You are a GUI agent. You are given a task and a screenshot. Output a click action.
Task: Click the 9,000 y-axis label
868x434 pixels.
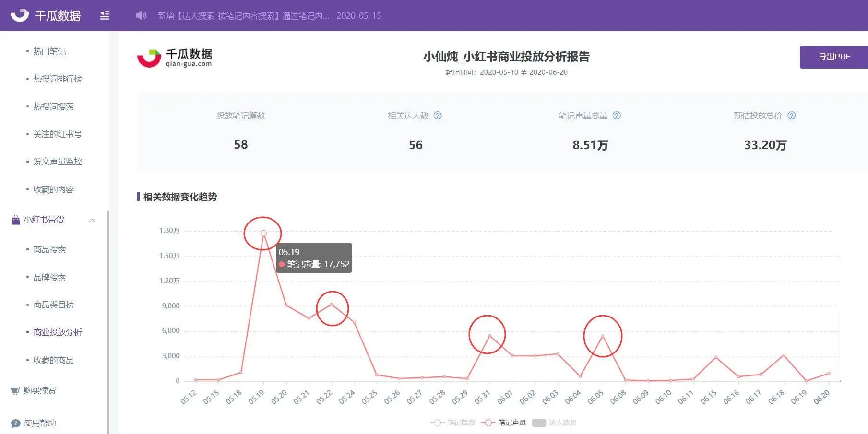171,306
